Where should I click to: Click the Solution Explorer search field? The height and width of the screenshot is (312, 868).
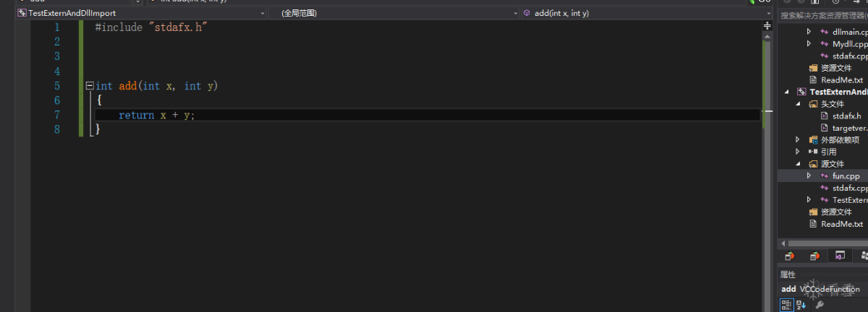(x=823, y=15)
